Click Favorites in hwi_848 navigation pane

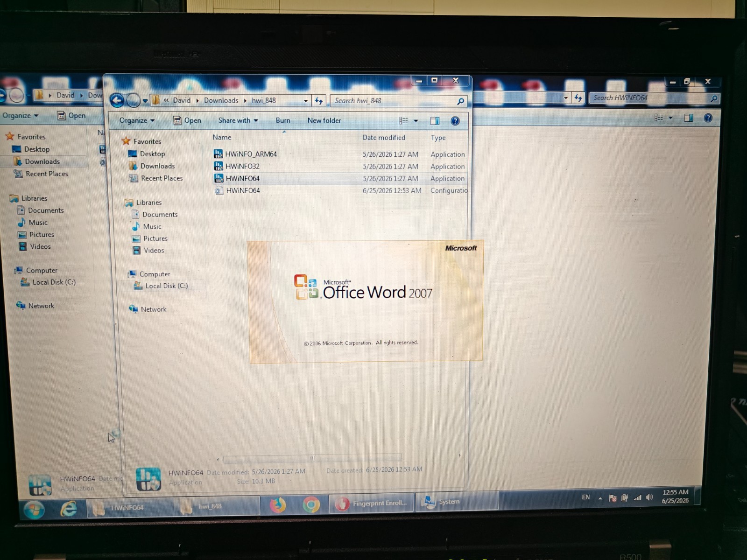(x=147, y=141)
